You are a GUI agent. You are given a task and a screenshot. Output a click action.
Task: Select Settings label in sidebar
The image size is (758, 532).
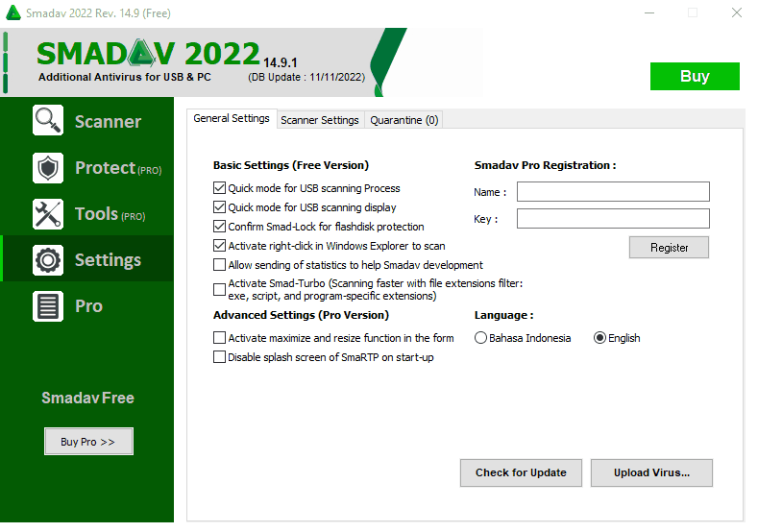coord(108,260)
